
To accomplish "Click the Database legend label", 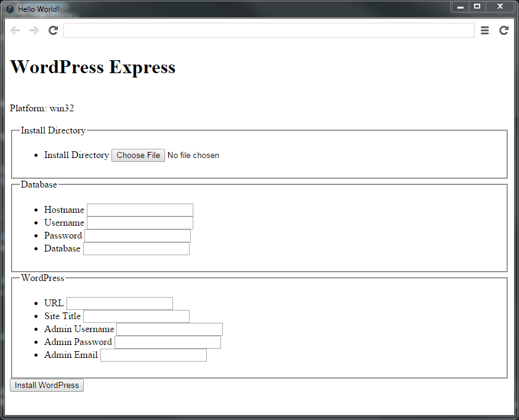I will (39, 184).
